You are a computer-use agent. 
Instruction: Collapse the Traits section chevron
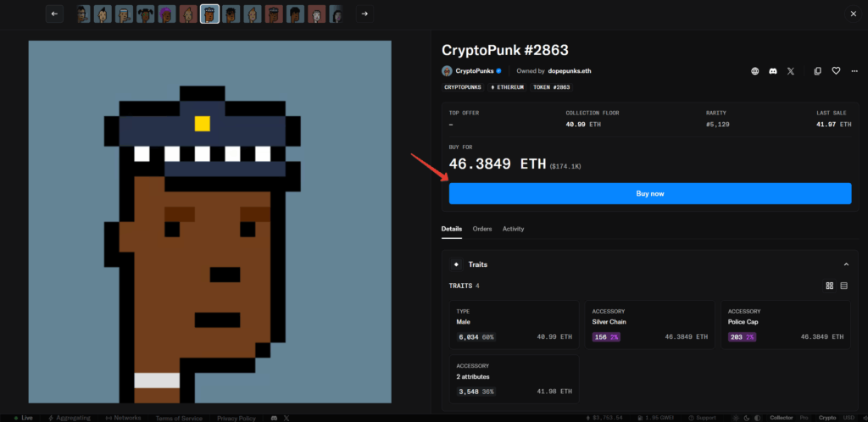click(845, 264)
